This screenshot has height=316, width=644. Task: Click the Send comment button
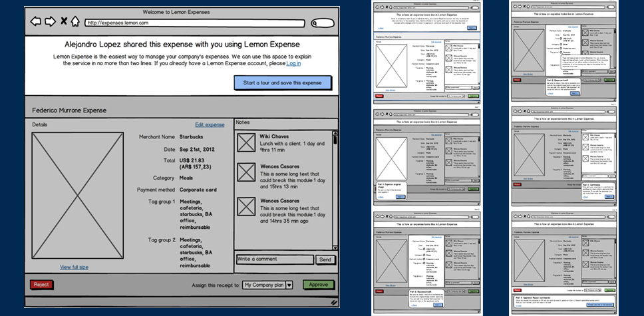[x=325, y=259]
